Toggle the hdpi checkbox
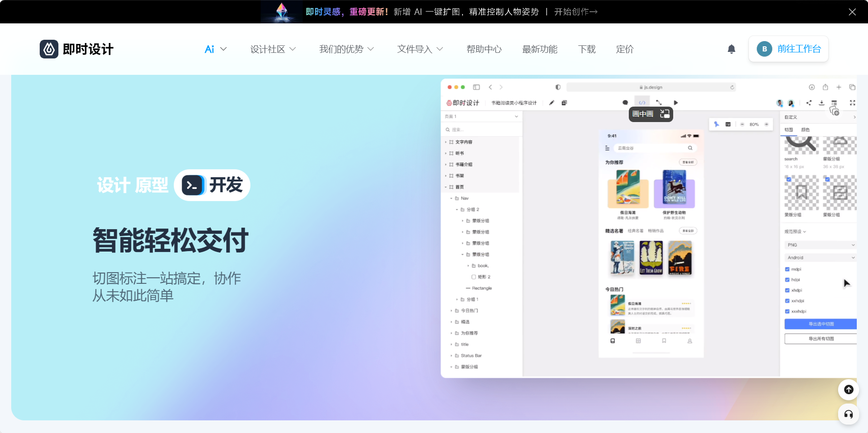 click(787, 280)
